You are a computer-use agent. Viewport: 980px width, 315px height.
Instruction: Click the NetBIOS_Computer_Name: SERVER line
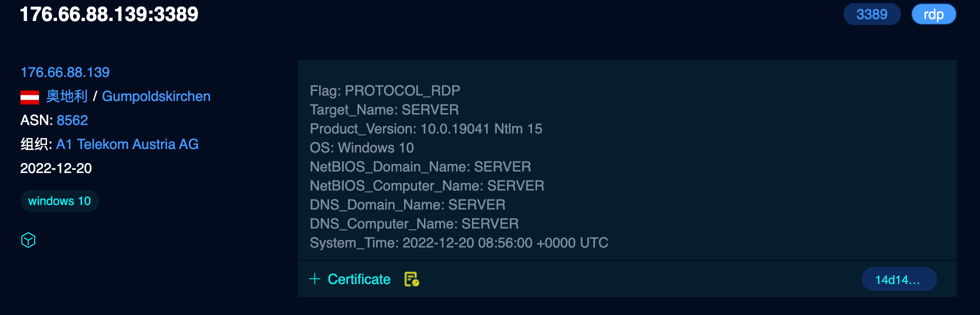tap(427, 185)
